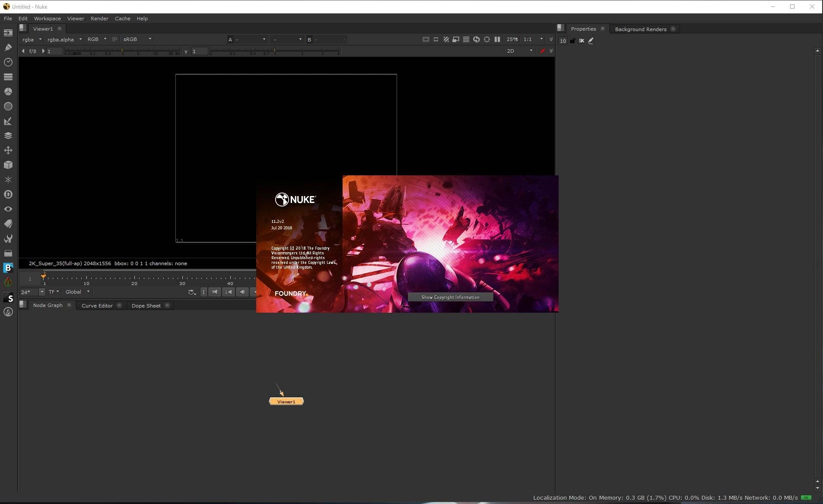823x504 pixels.
Task: Click the Show Copyright Information button
Action: (x=450, y=297)
